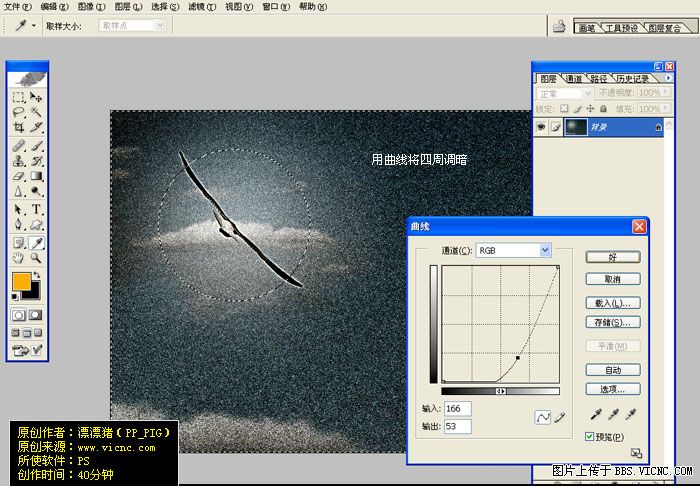The width and height of the screenshot is (700, 486).
Task: Toggle lock image pixels brush icon
Action: (578, 108)
